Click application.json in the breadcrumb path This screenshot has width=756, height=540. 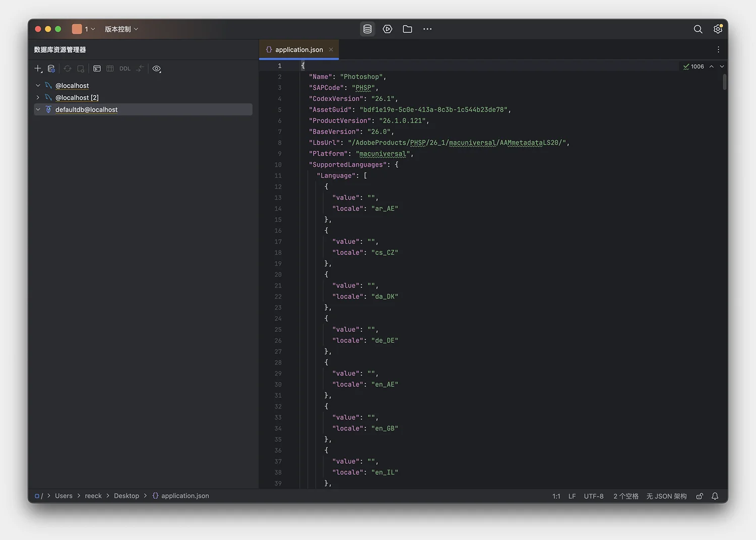click(185, 496)
